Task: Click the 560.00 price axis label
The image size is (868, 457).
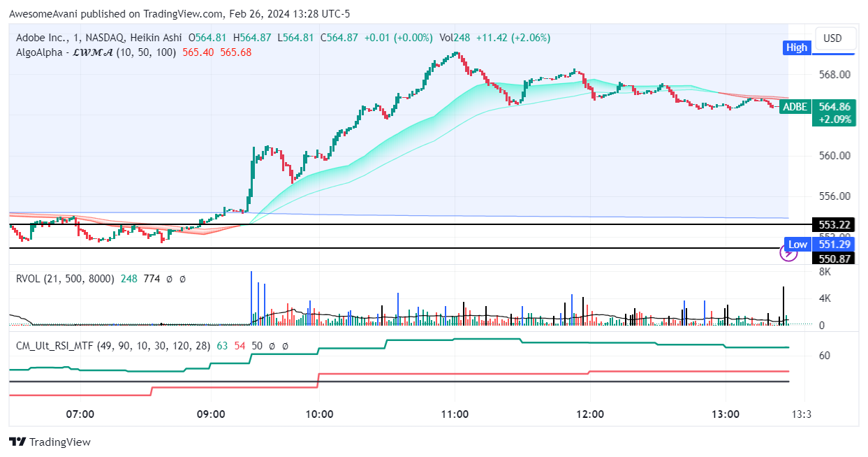Action: [x=834, y=156]
